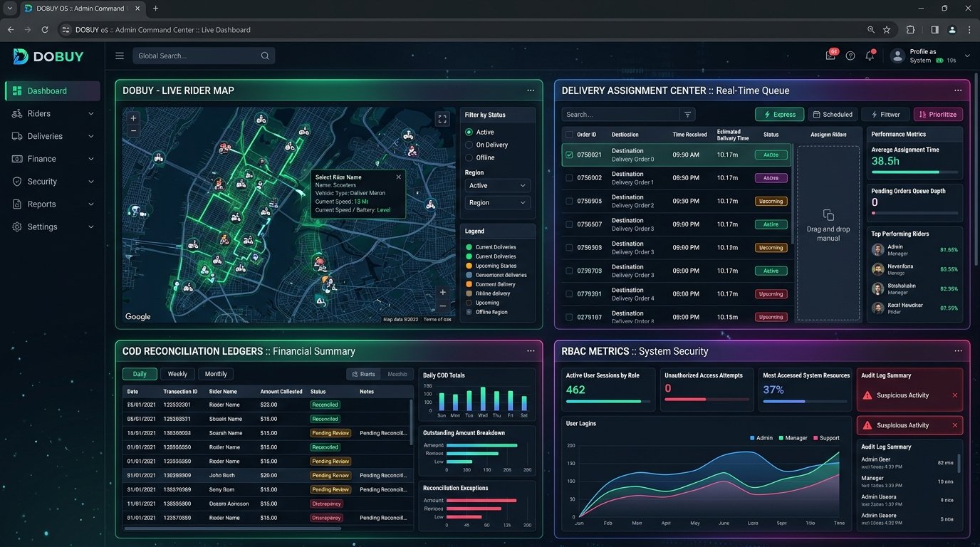Zoom in using the top-left map plus button
980x547 pixels.
pyautogui.click(x=133, y=118)
